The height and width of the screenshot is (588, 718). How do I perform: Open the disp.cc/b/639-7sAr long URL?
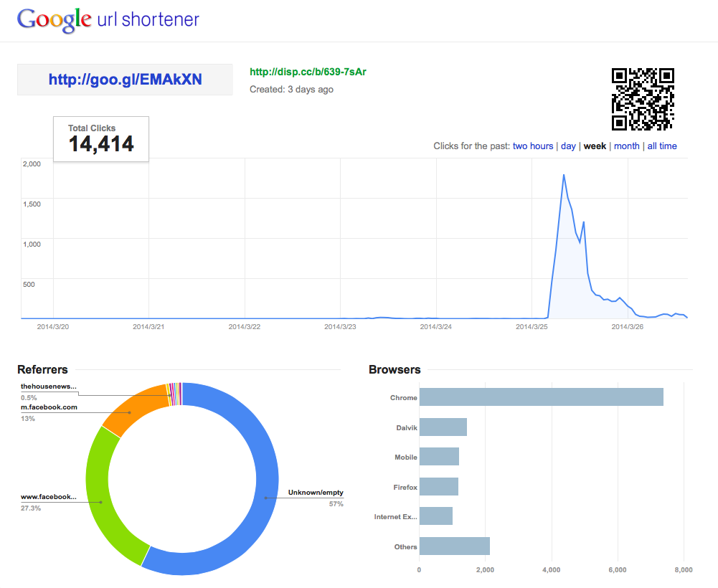(x=308, y=72)
